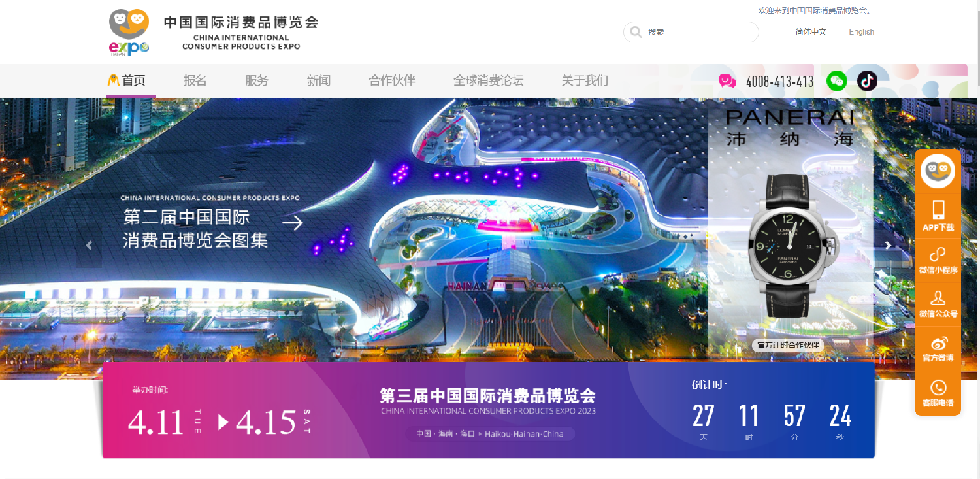Image resolution: width=980 pixels, height=479 pixels.
Task: Select the 报名 menu item
Action: [195, 80]
